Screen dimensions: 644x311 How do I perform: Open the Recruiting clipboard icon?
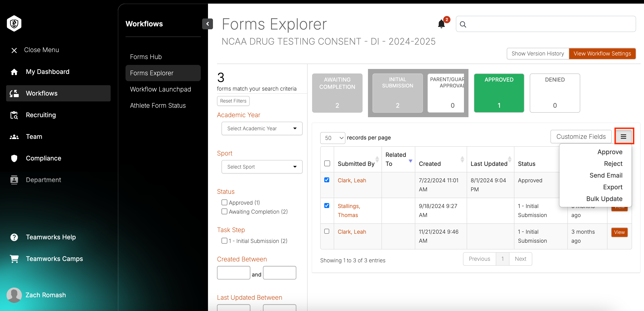tap(14, 115)
